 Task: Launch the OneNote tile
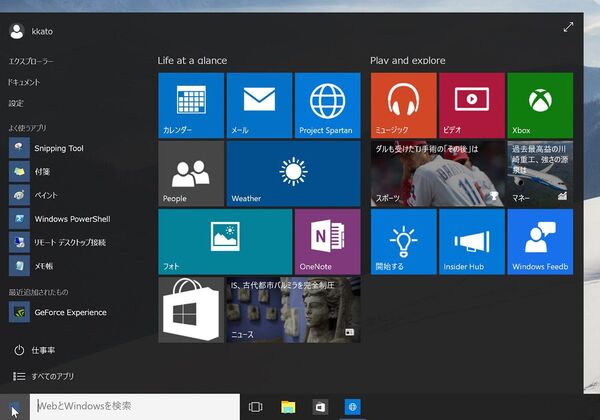pyautogui.click(x=328, y=242)
